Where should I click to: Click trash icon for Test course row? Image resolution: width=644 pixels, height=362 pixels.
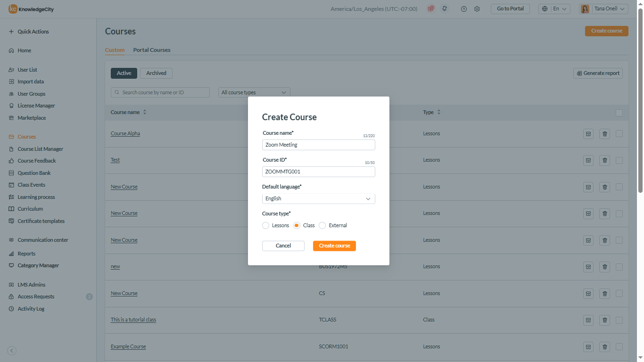(x=604, y=160)
